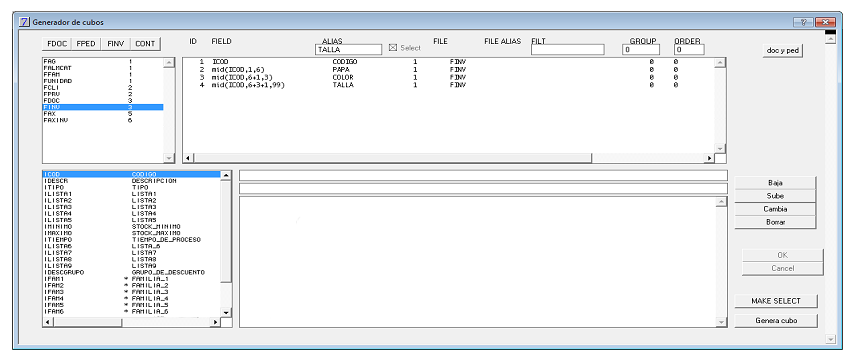Select FAG row in file list

[103, 61]
